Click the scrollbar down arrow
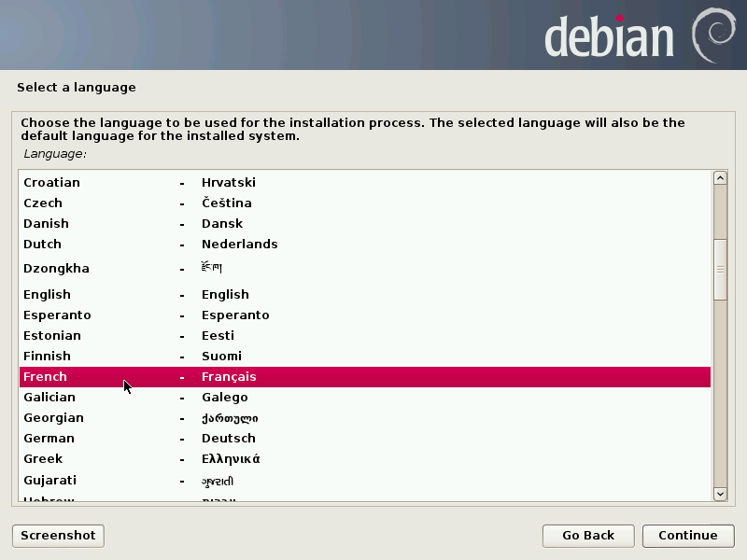This screenshot has height=560, width=747. 720,493
